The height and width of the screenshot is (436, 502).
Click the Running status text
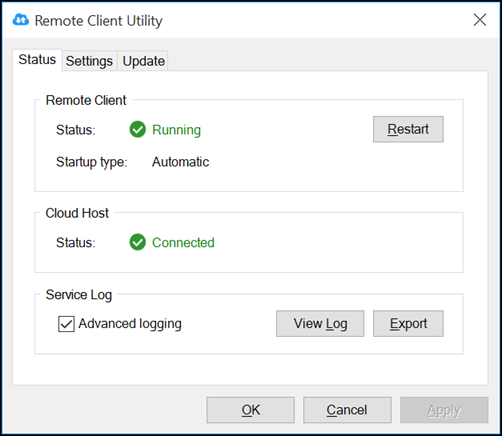pyautogui.click(x=176, y=130)
